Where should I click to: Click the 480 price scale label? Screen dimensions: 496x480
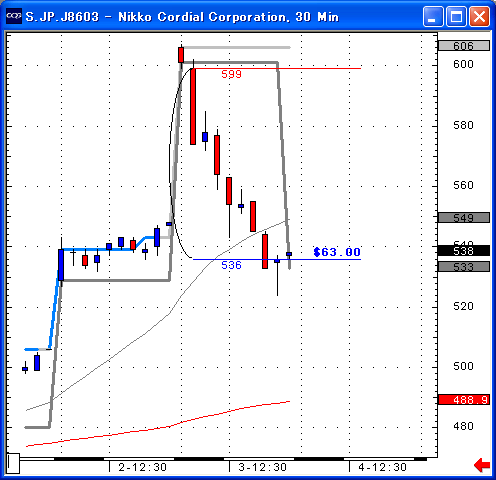[463, 426]
